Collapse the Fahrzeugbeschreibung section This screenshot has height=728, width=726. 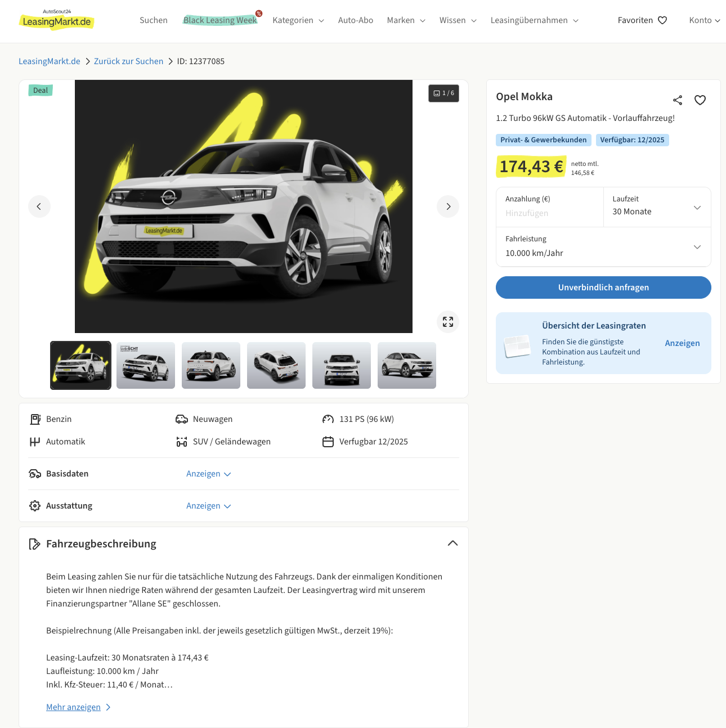452,543
